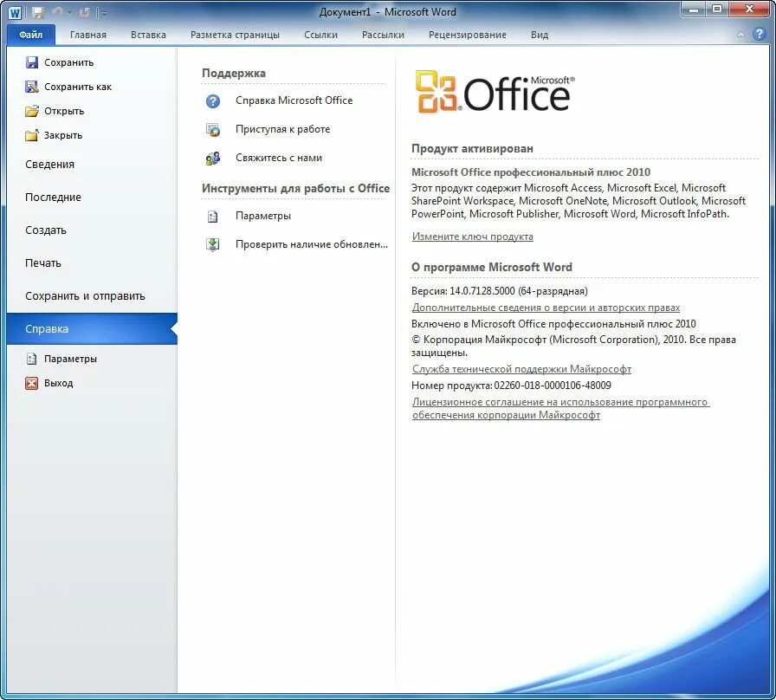Open the Разметка страницы tab
Image resolution: width=776 pixels, height=700 pixels.
[235, 35]
